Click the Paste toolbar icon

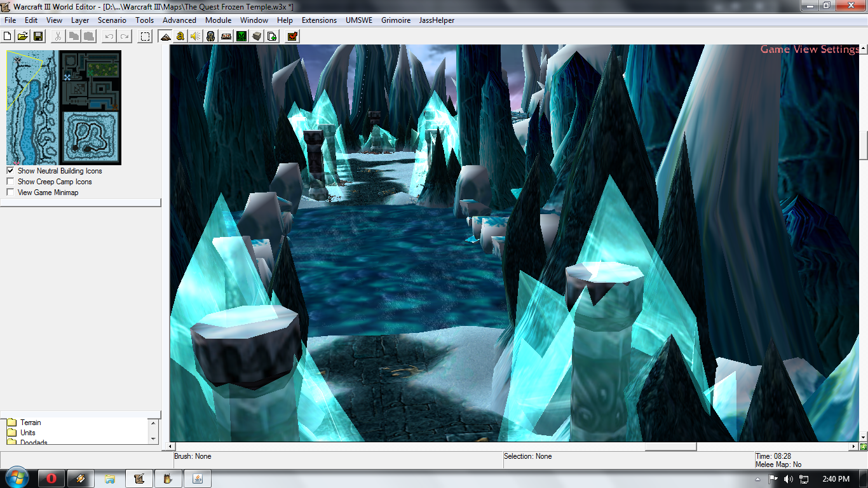click(x=89, y=36)
